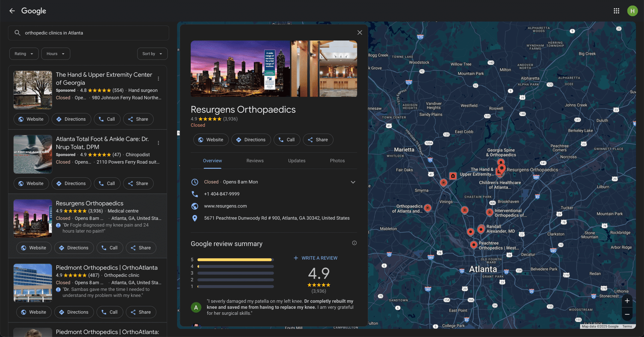Open Website in Resurgens Orthopaedics list card
Viewport: 644px width, 337px height.
(34, 248)
